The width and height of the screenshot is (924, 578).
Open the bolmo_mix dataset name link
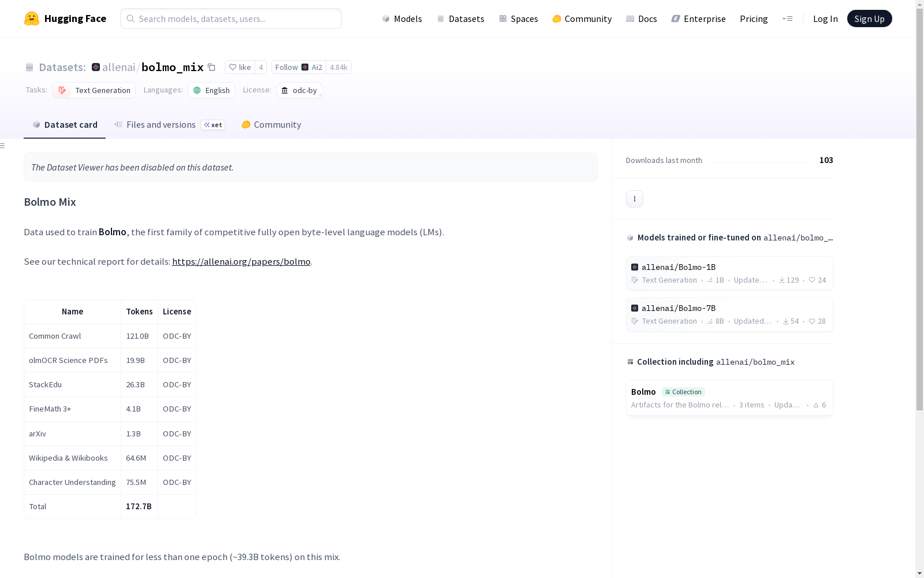pos(172,67)
